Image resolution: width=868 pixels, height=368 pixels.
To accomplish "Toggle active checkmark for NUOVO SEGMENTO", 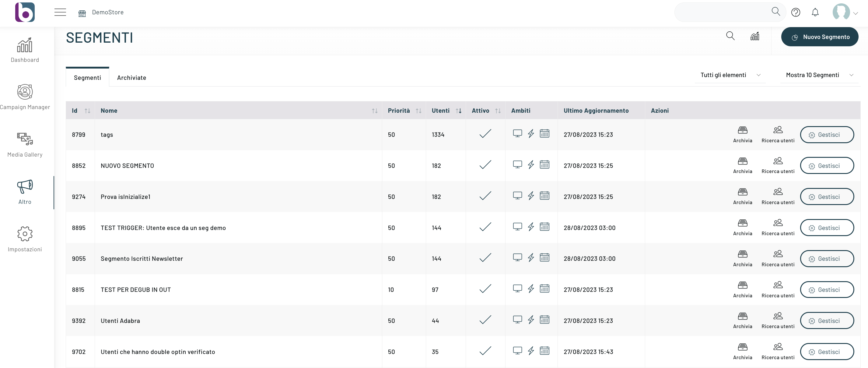I will pyautogui.click(x=485, y=165).
